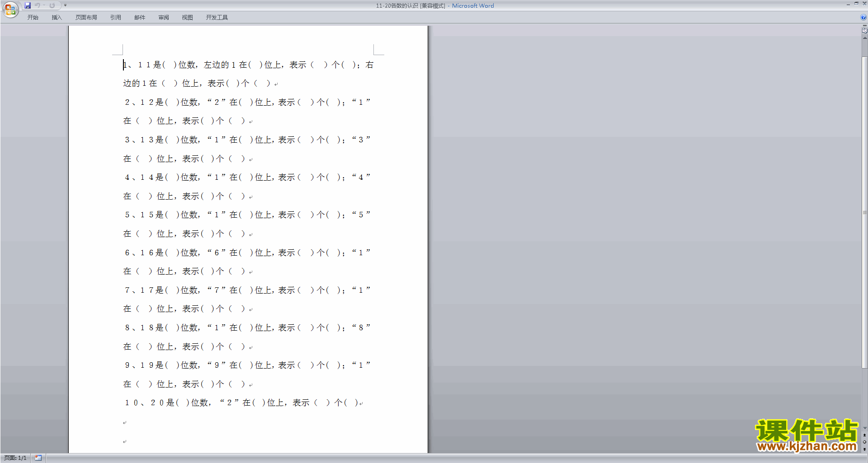
Task: Click the line '6、16是( )位数'
Action: pyautogui.click(x=247, y=253)
